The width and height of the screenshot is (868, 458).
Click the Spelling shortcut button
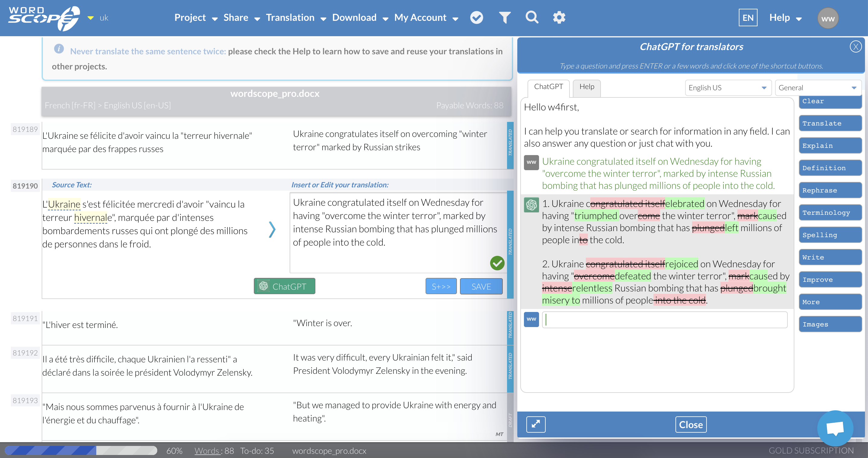pos(830,235)
